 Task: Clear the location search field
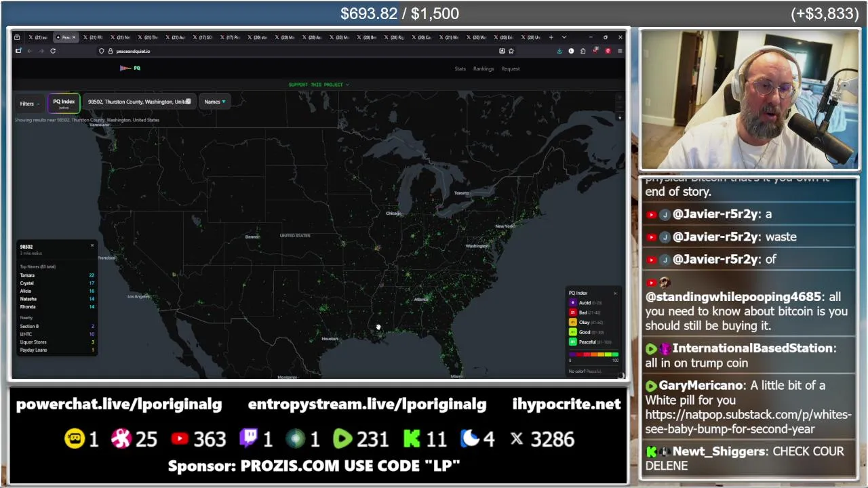pos(189,102)
